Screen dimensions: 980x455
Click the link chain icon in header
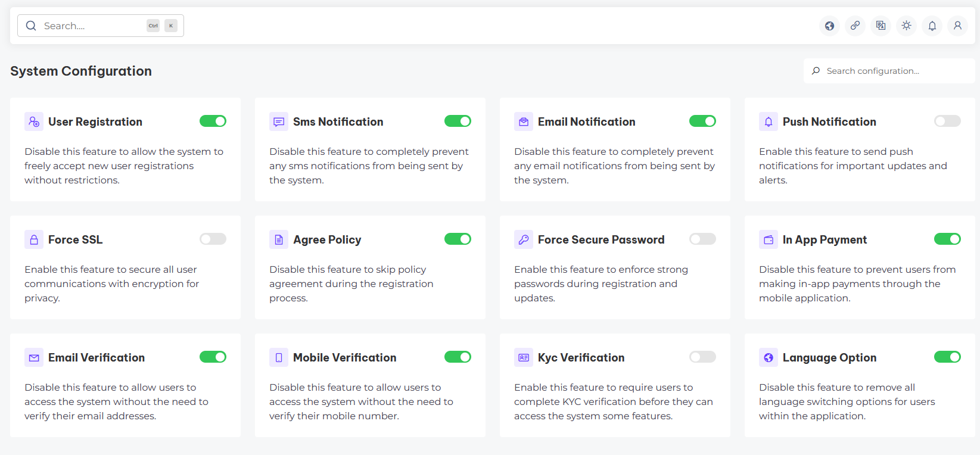coord(855,26)
